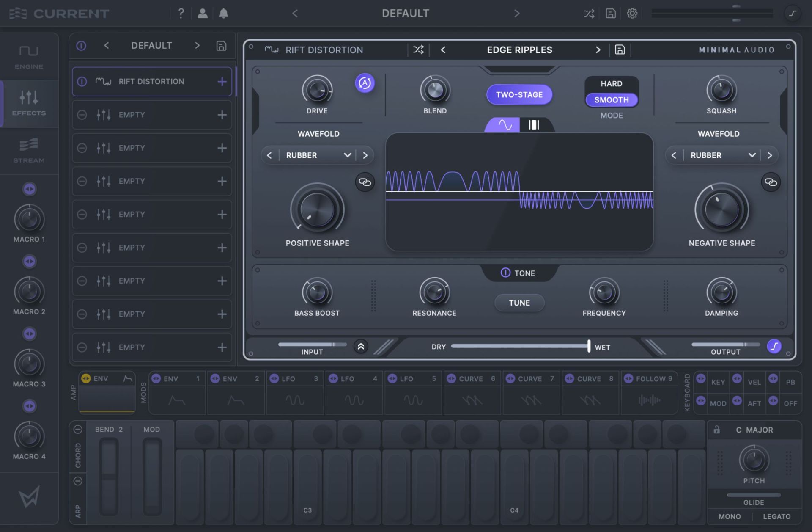Toggle the TONE section power button
This screenshot has height=532, width=812.
(x=505, y=273)
